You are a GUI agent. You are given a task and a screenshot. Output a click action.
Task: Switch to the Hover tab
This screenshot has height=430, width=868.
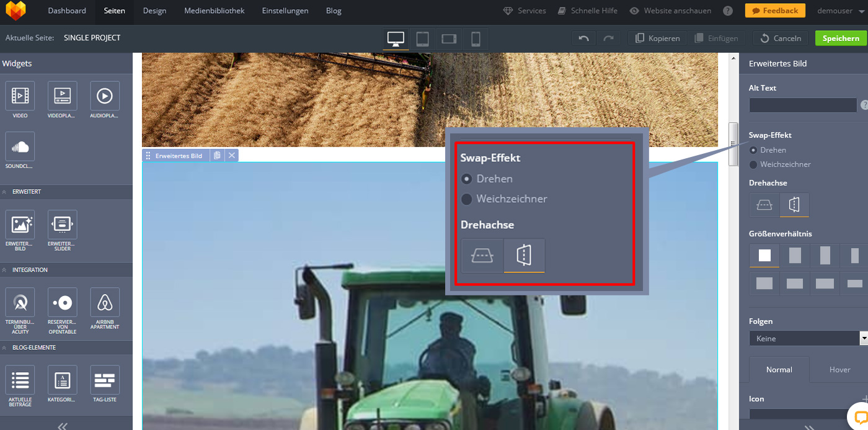click(x=839, y=369)
